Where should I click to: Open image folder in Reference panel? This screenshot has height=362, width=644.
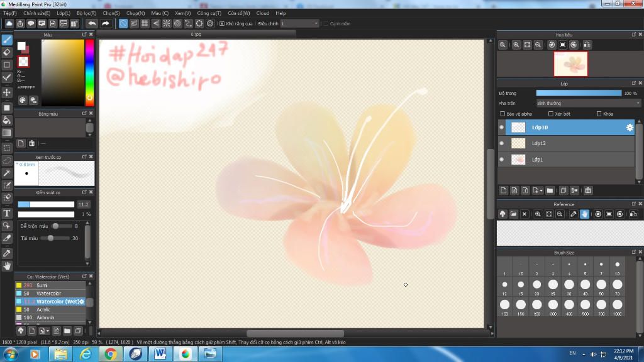513,214
